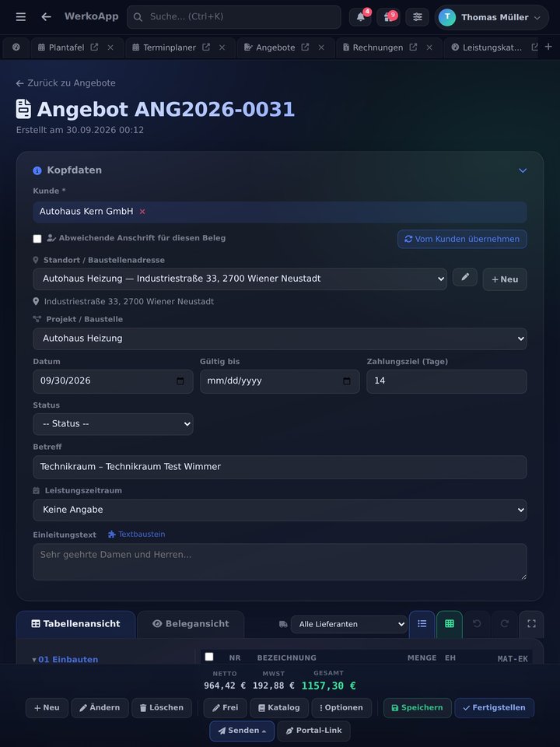
Task: Open the Status dropdown
Action: point(113,424)
